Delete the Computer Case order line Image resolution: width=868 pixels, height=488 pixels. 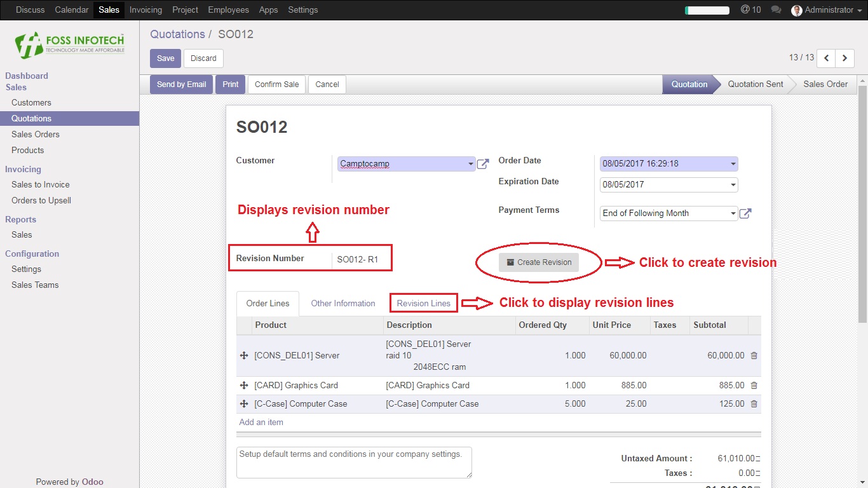(x=754, y=404)
